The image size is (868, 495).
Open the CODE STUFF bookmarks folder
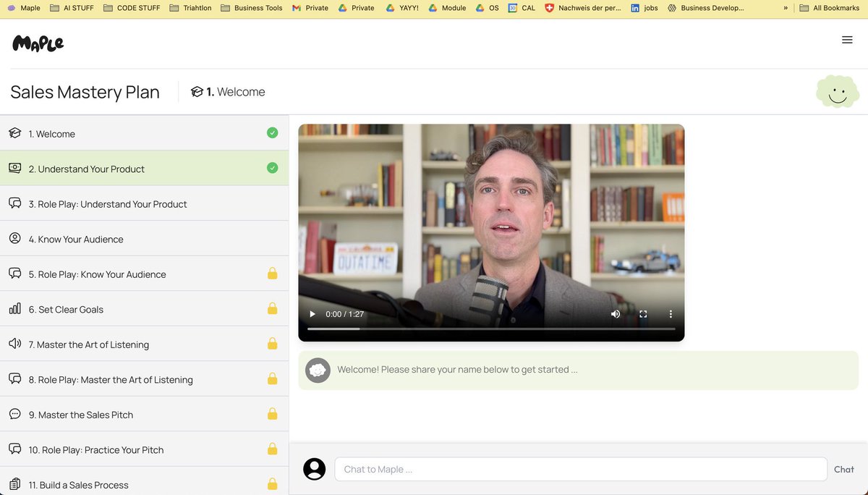pyautogui.click(x=132, y=8)
